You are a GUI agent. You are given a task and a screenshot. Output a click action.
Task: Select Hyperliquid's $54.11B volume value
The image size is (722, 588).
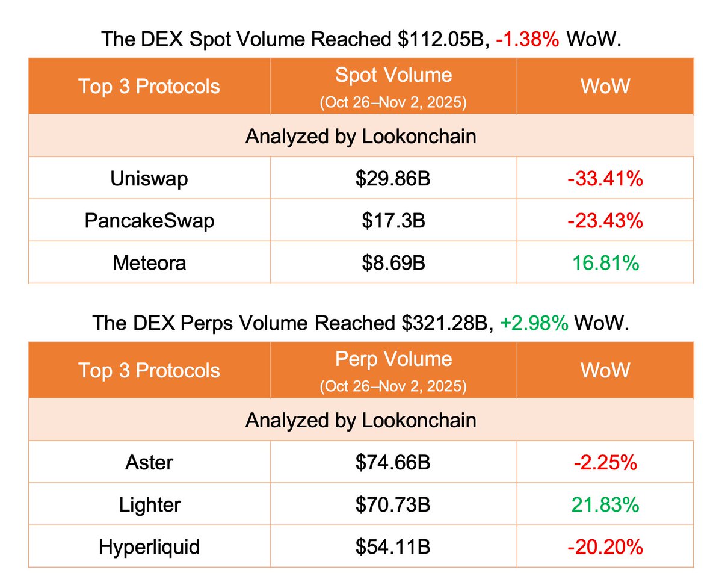pyautogui.click(x=393, y=547)
